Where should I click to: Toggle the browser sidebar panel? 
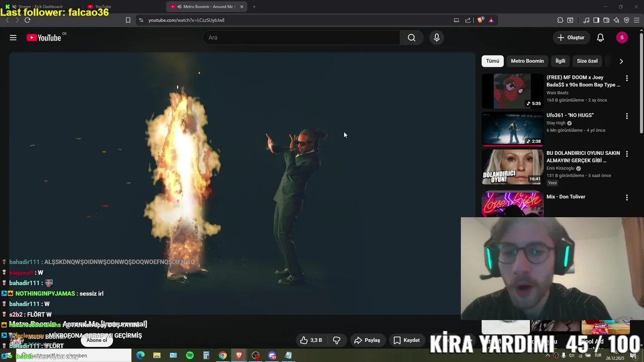point(596,20)
